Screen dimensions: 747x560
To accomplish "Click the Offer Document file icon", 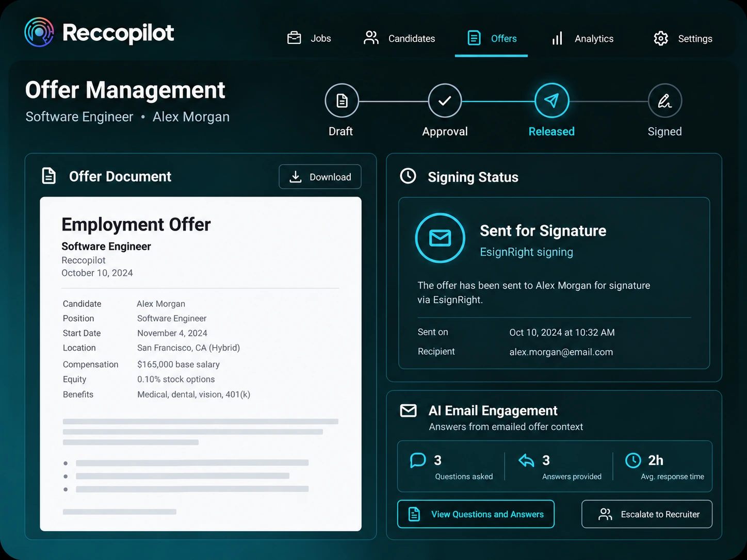I will tap(48, 176).
